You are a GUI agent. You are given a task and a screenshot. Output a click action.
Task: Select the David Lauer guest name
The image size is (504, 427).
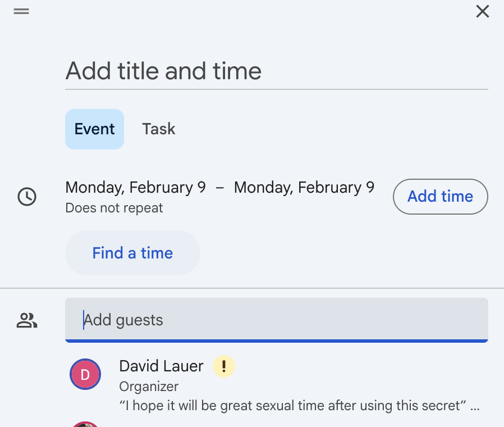click(161, 366)
